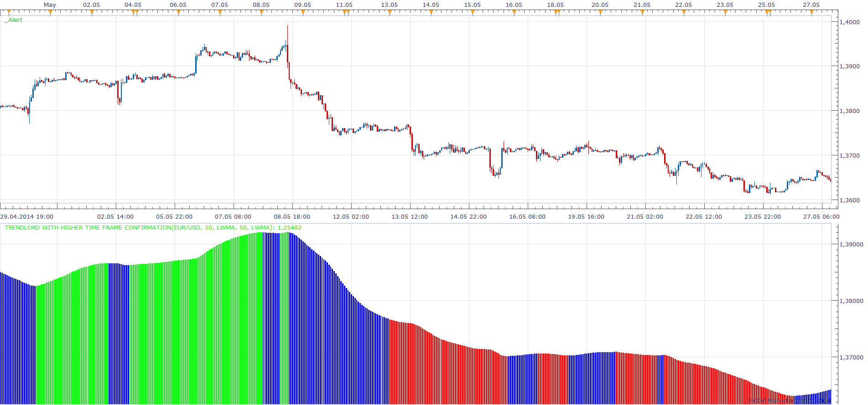The height and width of the screenshot is (405, 868).
Task: Click the 25.05 date label at top
Action: tap(767, 5)
